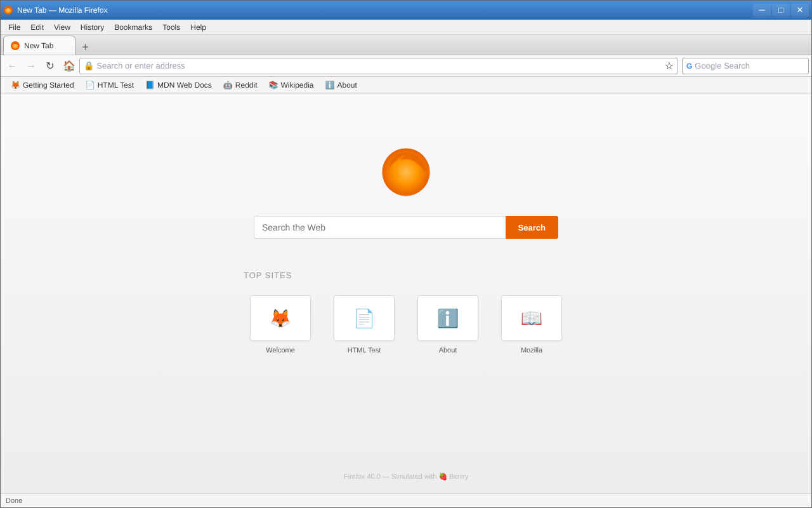The image size is (812, 508).
Task: Click the lock icon in address bar
Action: (89, 66)
